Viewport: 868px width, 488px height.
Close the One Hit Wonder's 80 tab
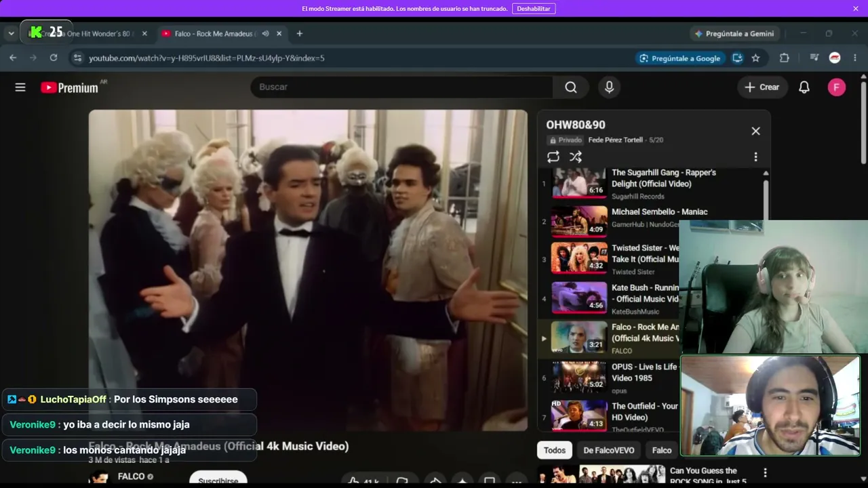click(x=144, y=33)
